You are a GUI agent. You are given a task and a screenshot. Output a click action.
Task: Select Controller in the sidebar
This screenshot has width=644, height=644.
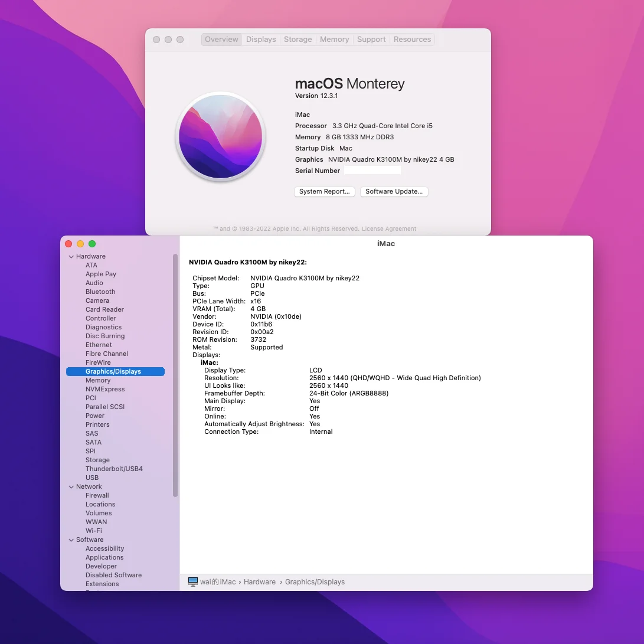[x=100, y=318]
